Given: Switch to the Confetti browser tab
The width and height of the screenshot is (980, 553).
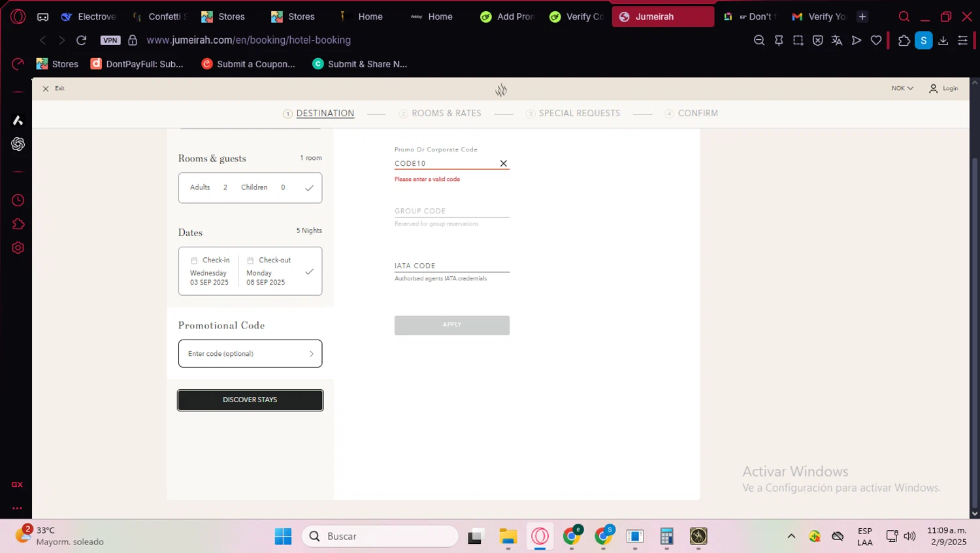Looking at the screenshot, I should tap(159, 16).
